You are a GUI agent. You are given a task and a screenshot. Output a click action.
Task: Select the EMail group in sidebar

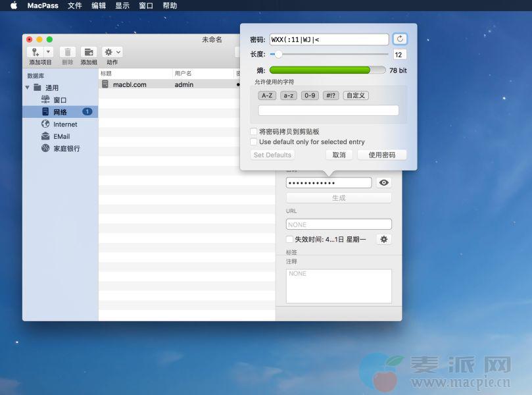coord(61,136)
